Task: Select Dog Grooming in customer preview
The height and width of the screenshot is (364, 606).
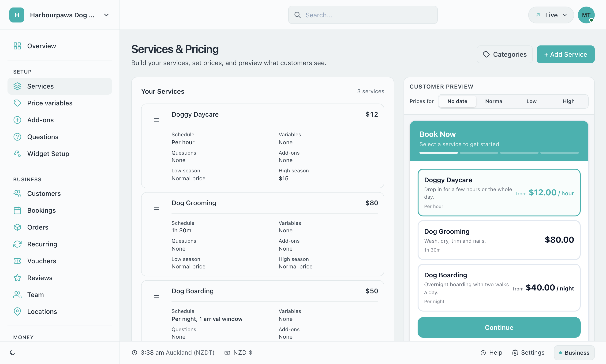Action: point(499,240)
